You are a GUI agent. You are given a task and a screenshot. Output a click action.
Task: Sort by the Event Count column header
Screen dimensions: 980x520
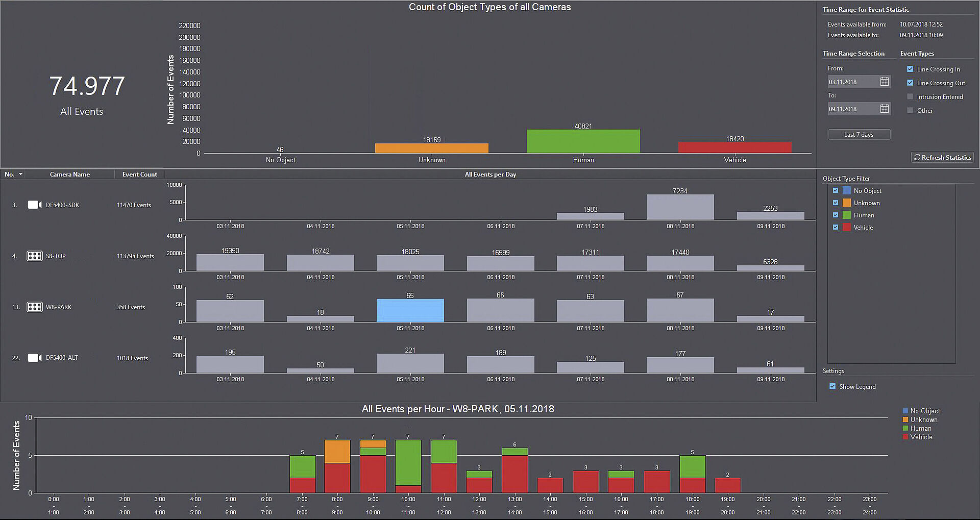coord(139,175)
